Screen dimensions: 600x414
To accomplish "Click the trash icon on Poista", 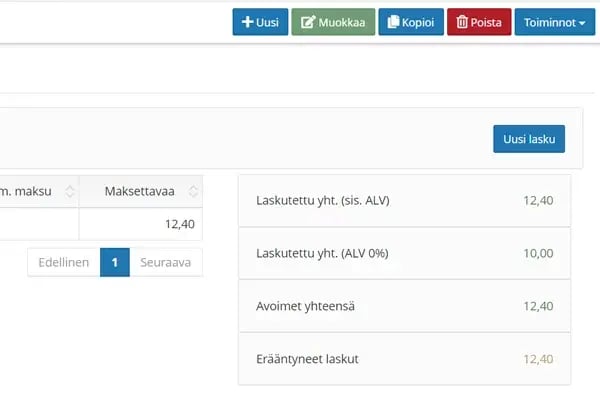I will 462,22.
